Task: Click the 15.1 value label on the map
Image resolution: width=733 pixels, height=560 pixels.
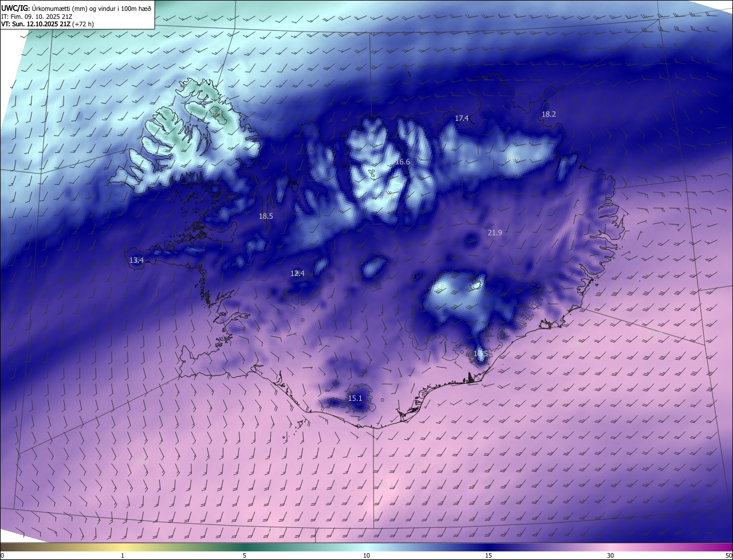Action: click(355, 398)
